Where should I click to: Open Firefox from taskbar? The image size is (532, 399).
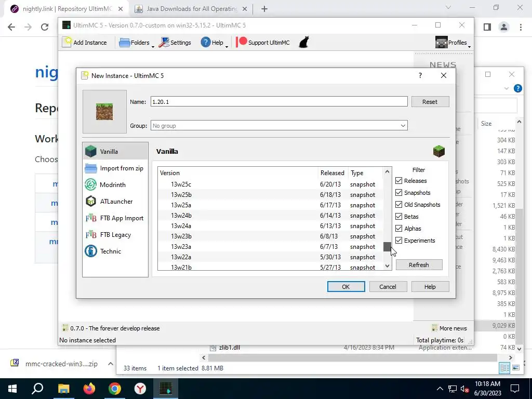coord(89,389)
